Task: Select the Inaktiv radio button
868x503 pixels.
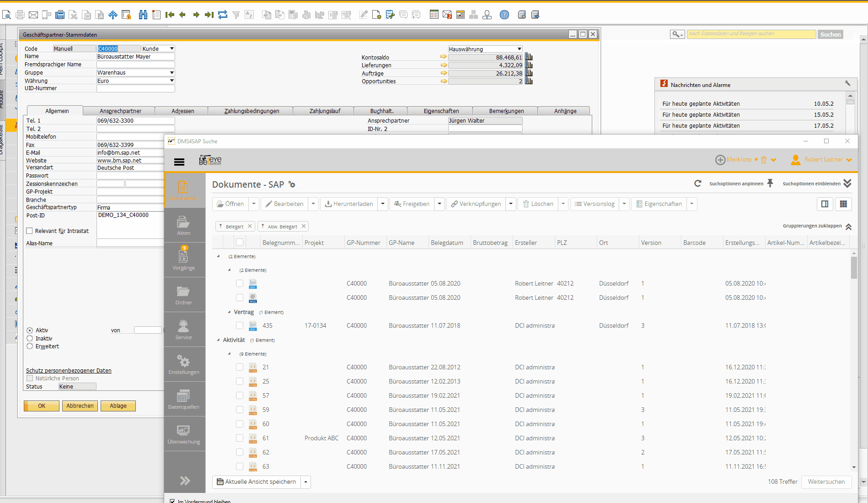Action: coord(30,339)
